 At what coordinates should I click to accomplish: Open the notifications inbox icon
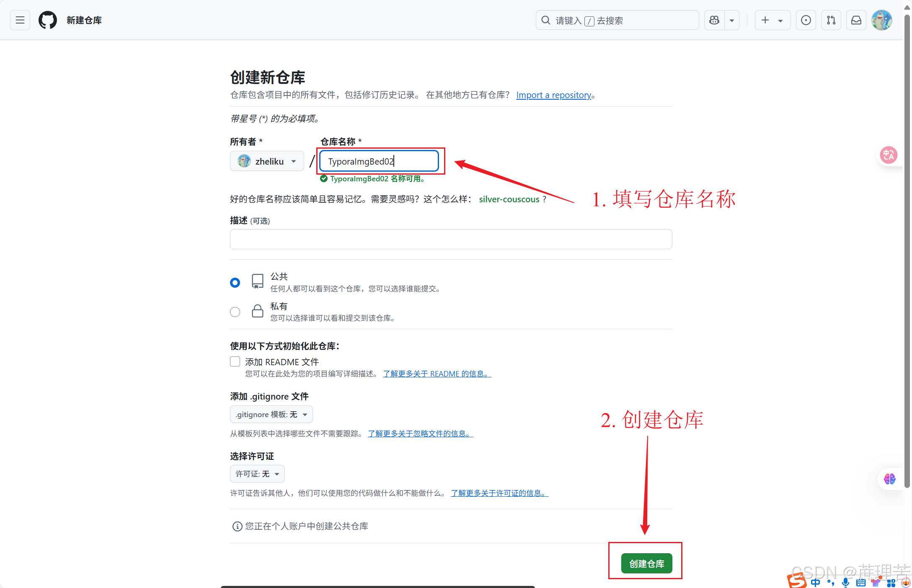click(x=856, y=20)
